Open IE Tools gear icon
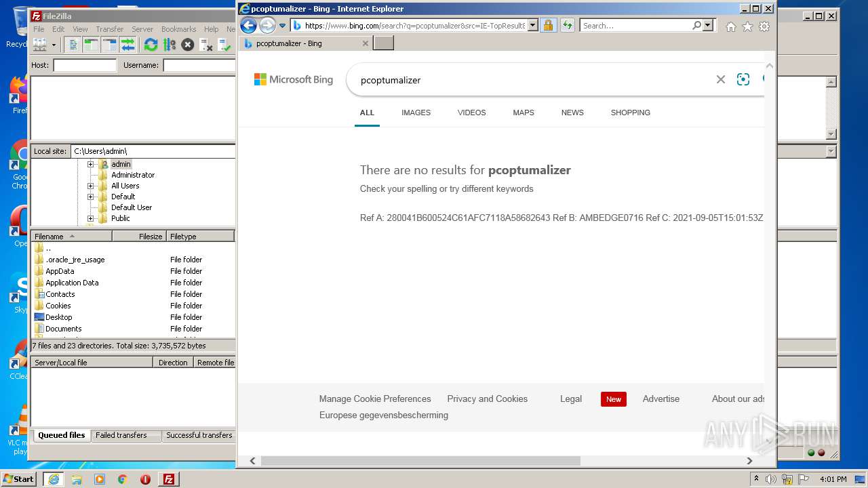 point(764,26)
